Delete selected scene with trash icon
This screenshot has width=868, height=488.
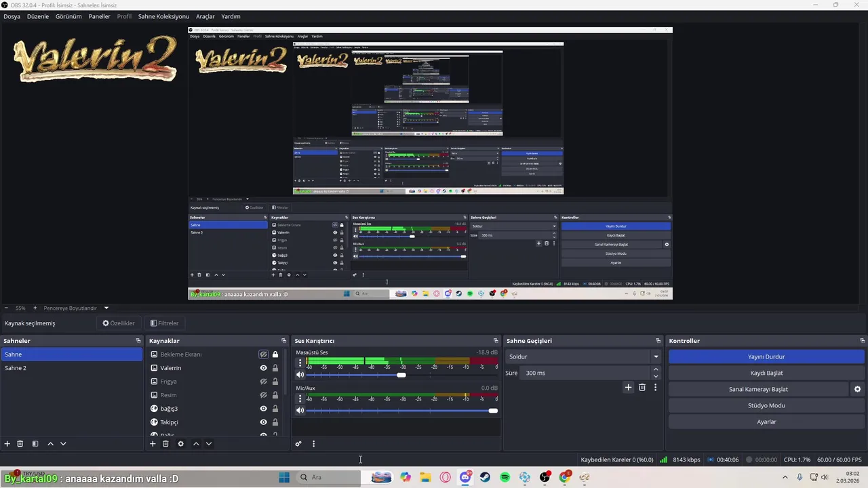click(x=20, y=444)
